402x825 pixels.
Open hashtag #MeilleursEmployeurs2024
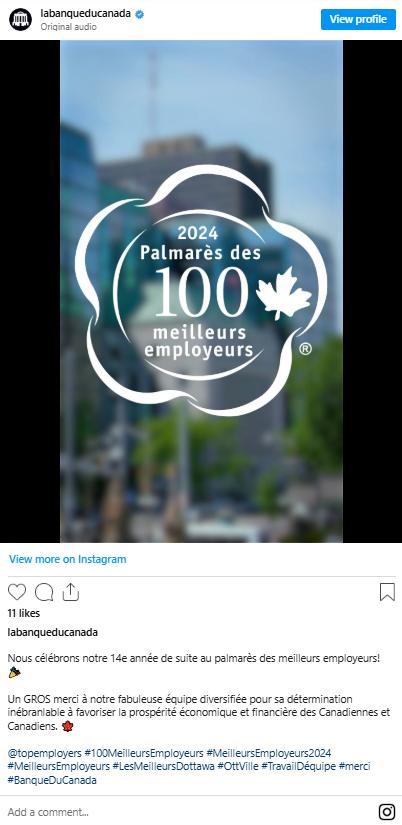pyautogui.click(x=268, y=753)
